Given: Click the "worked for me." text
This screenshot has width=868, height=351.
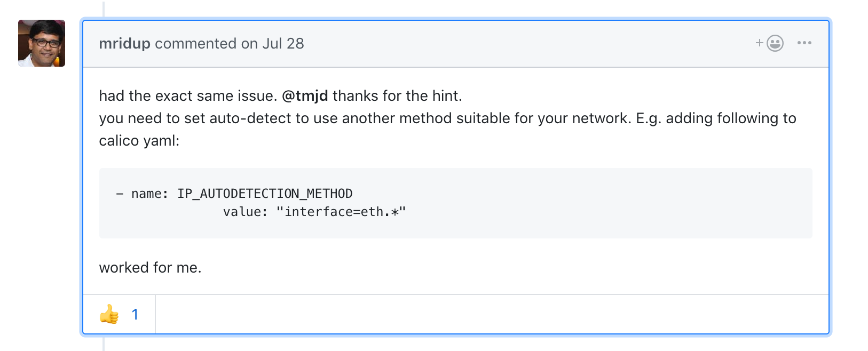Looking at the screenshot, I should (x=150, y=268).
